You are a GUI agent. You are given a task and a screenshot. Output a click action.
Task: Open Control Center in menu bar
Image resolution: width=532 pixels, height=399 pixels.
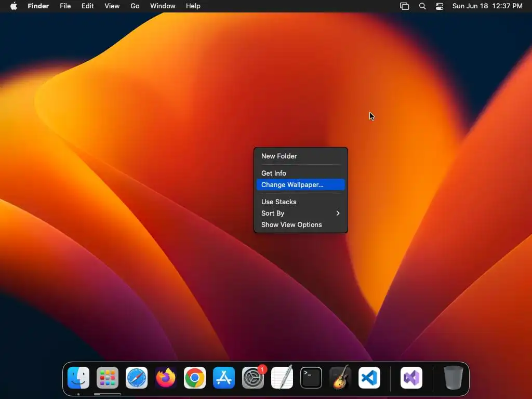[x=440, y=6]
